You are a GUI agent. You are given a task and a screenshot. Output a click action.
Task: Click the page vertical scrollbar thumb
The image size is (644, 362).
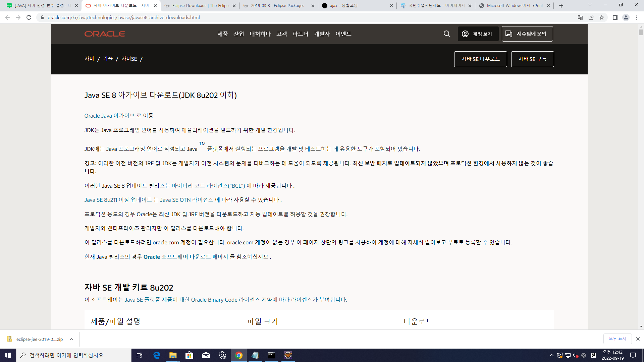(641, 32)
